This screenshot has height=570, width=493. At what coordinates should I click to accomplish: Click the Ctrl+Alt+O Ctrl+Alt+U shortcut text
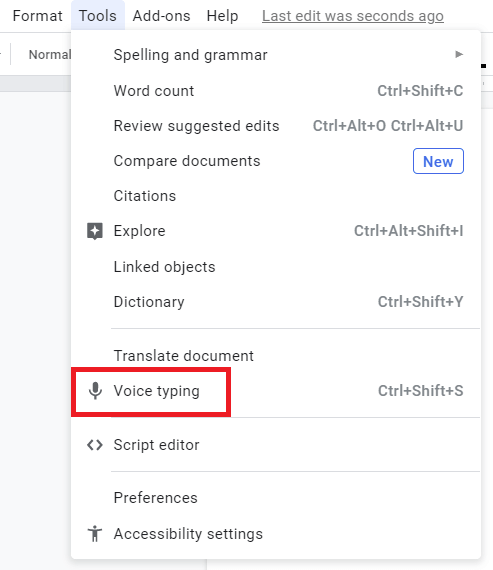[x=388, y=126]
